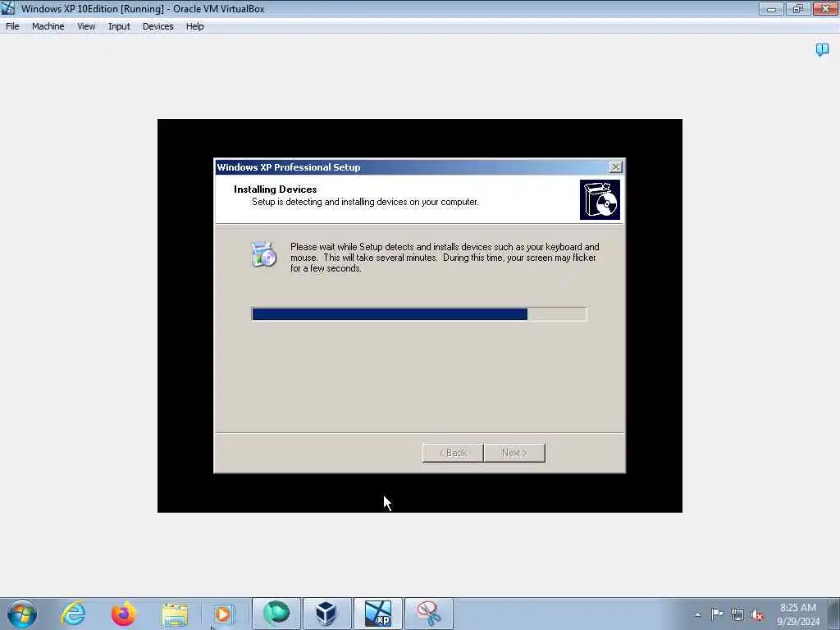840x630 pixels.
Task: Switch to the Snipping Tool in taskbar
Action: 428,614
